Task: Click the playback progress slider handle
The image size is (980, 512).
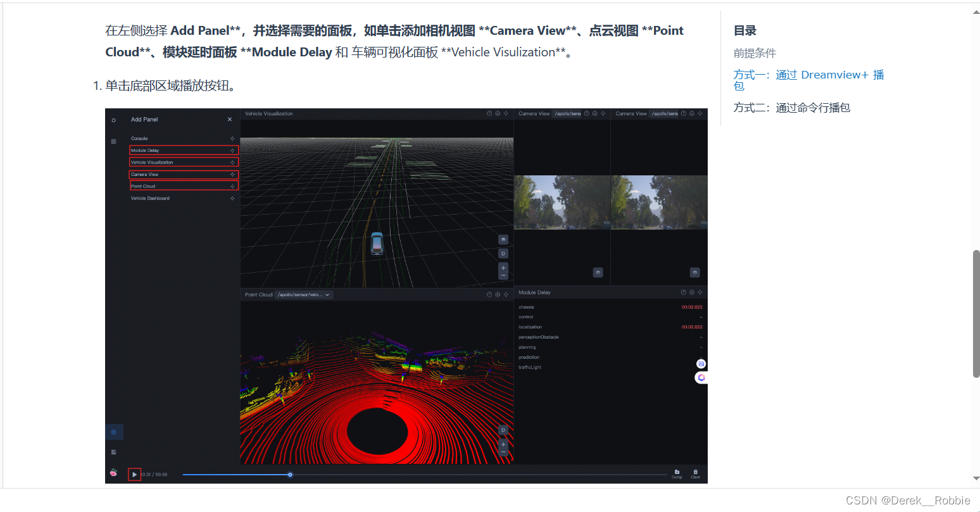Action: pyautogui.click(x=290, y=474)
